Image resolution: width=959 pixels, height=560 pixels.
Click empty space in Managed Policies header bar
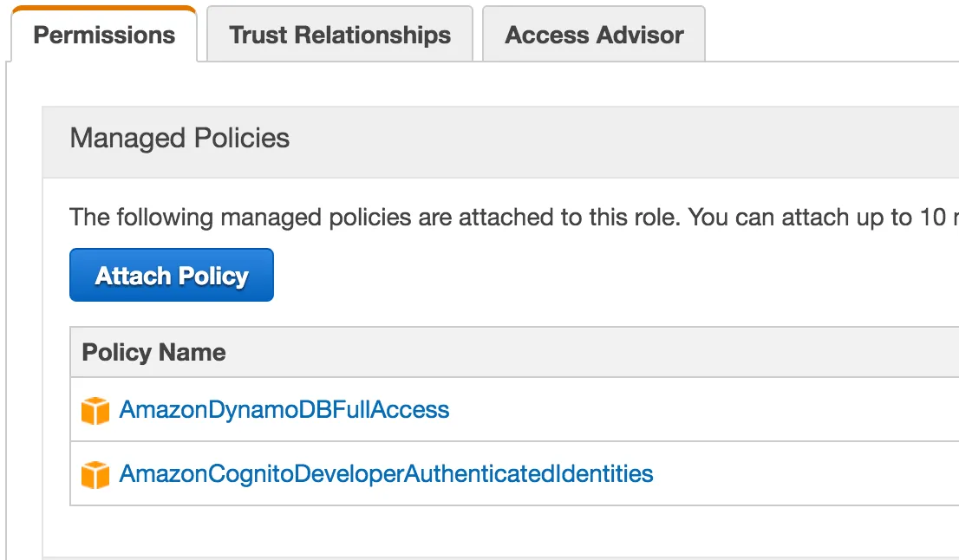tap(607, 139)
